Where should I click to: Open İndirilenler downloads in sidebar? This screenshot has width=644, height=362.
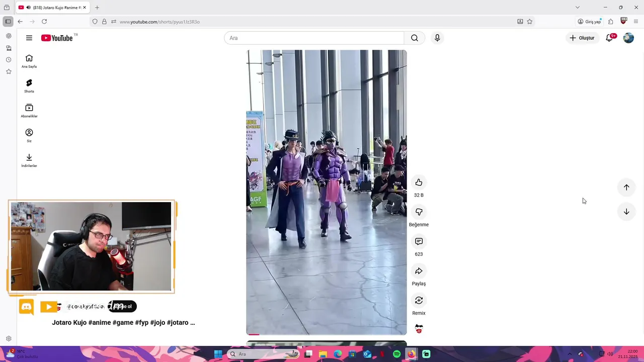pyautogui.click(x=29, y=160)
